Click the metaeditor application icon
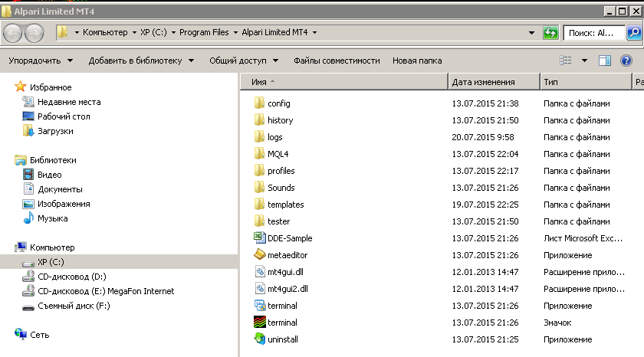 click(259, 254)
